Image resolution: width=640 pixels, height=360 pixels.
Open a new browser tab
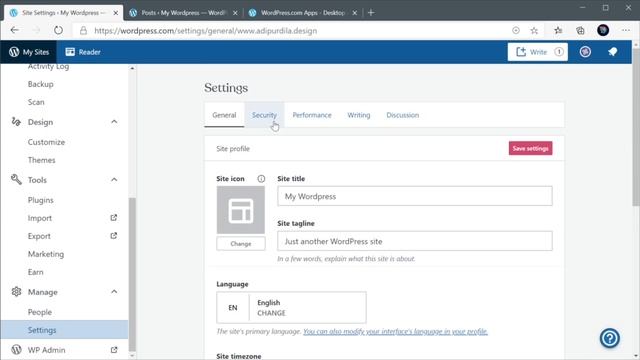pyautogui.click(x=371, y=13)
